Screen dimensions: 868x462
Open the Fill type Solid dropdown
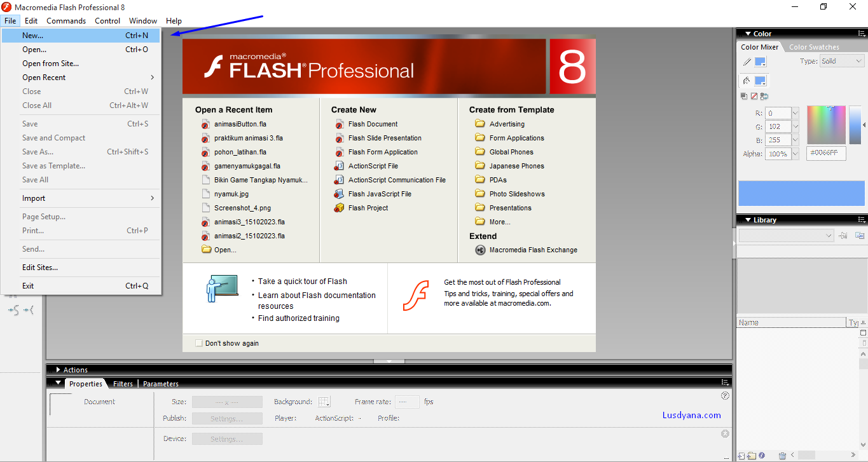(x=842, y=61)
